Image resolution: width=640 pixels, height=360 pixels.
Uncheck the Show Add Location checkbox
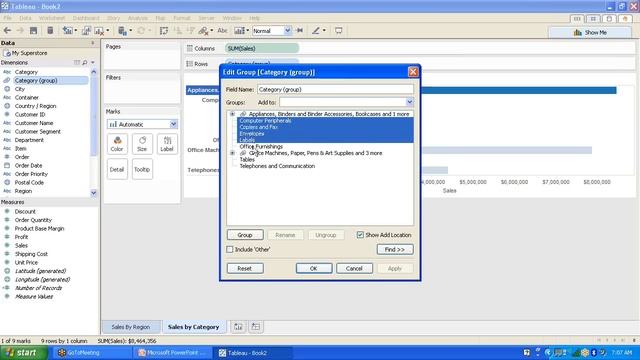[360, 235]
